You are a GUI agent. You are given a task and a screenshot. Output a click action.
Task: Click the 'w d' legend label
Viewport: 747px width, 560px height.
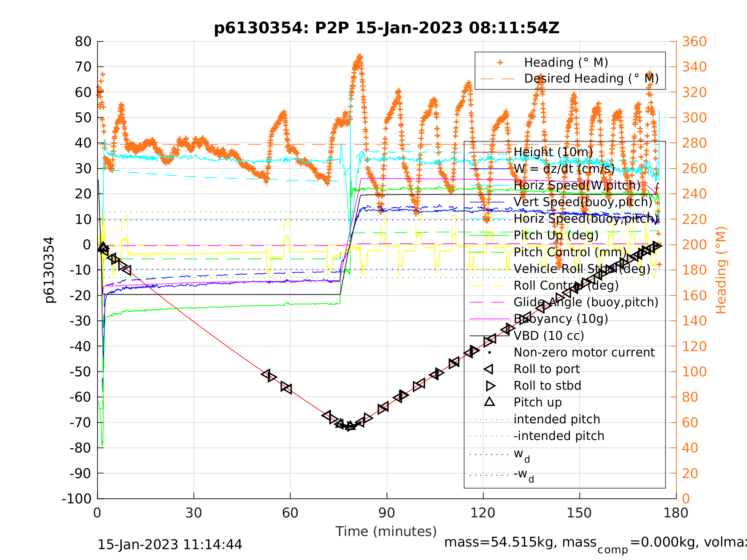[522, 455]
